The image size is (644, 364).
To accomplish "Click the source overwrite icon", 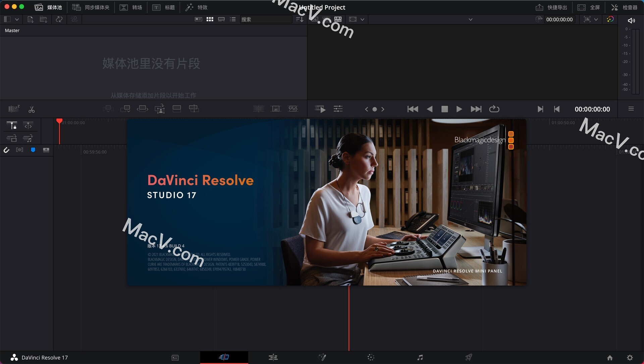I will click(x=194, y=109).
